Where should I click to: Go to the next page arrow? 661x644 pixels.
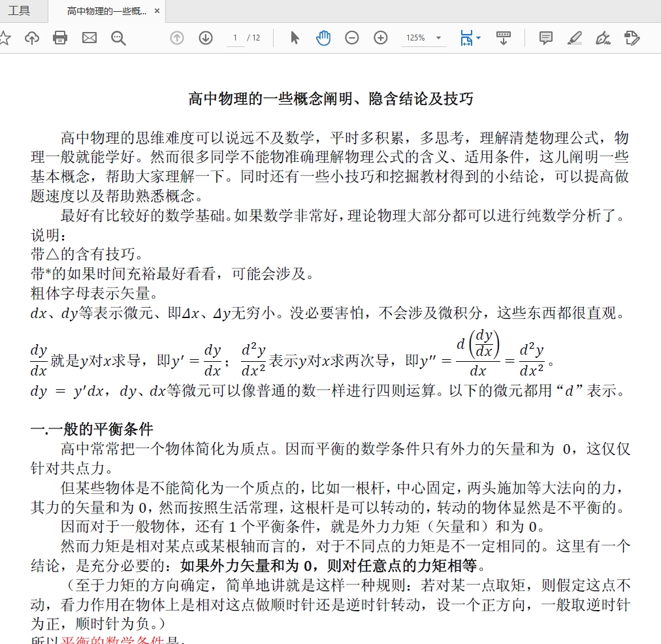click(206, 38)
